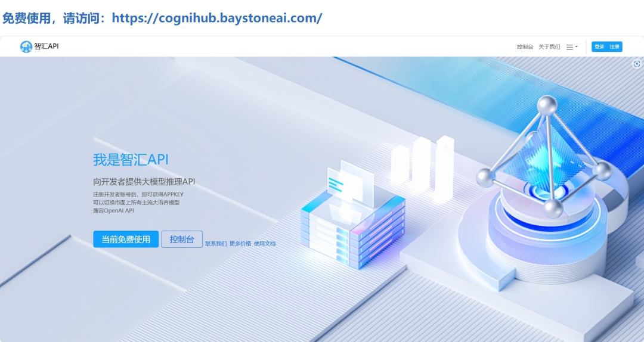Viewport: 644px width, 342px height.
Task: Click 登录 in the blue header button
Action: coord(599,47)
